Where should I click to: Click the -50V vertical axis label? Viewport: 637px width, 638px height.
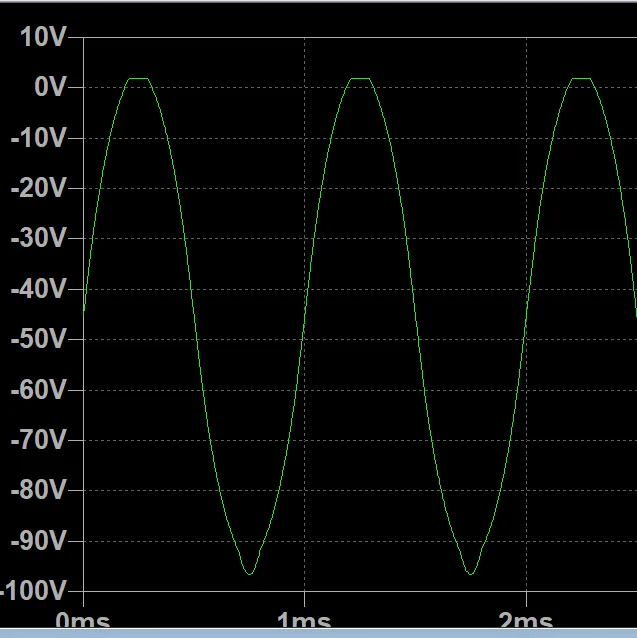37,339
